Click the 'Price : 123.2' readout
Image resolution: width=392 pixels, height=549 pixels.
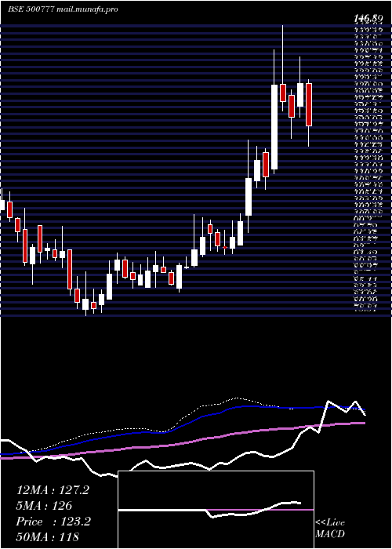point(53,522)
